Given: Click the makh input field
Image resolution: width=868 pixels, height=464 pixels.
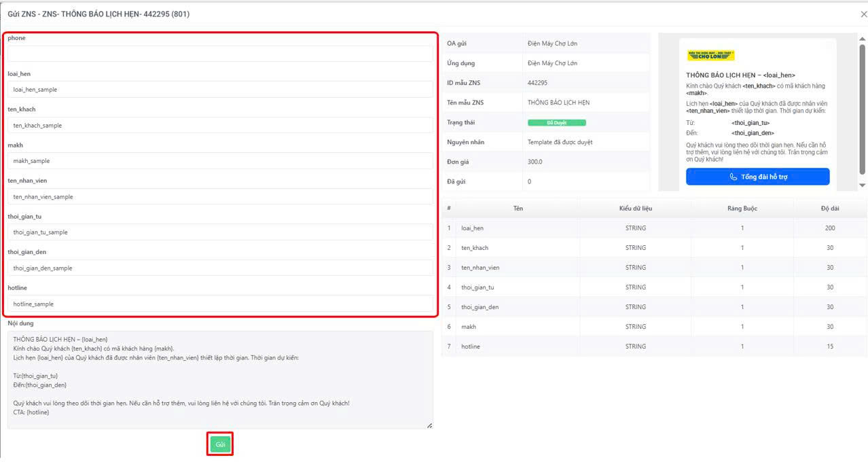Looking at the screenshot, I should click(220, 161).
